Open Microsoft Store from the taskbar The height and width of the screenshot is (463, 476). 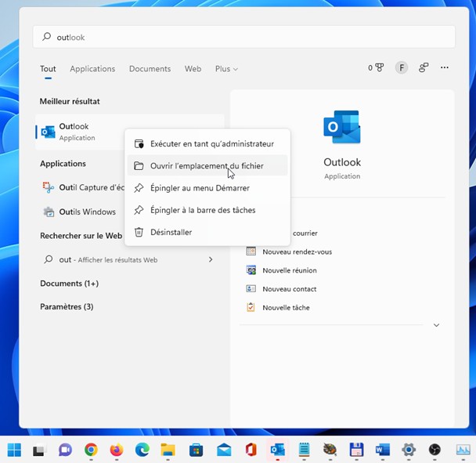(197, 450)
